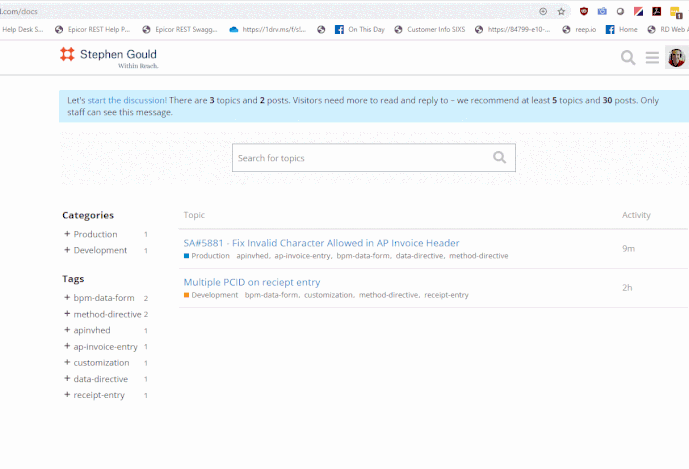Open the https://84799-e10 bookmark
The image size is (689, 469).
click(512, 29)
